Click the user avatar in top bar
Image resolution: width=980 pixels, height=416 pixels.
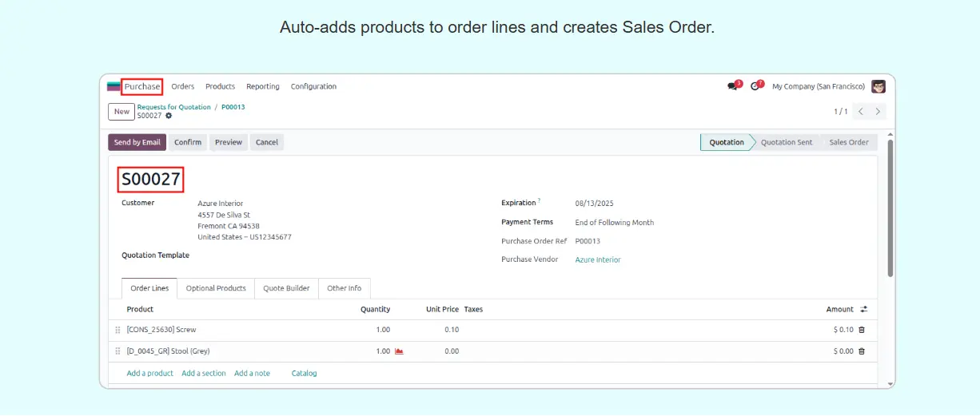click(878, 86)
